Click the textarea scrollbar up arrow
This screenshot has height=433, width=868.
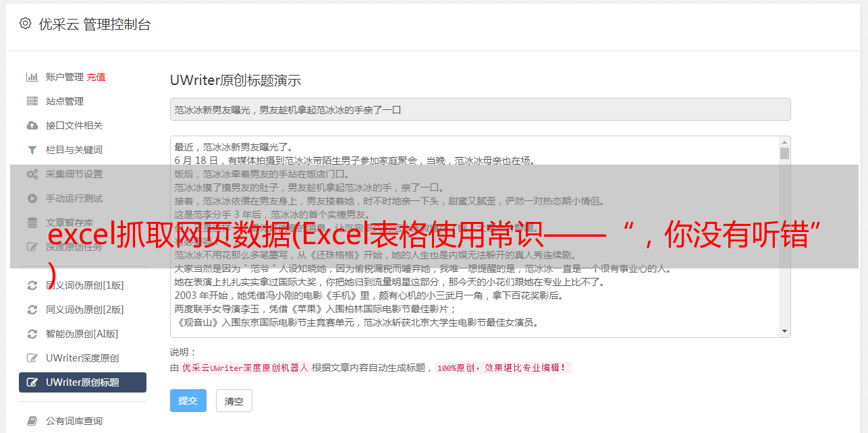point(784,142)
